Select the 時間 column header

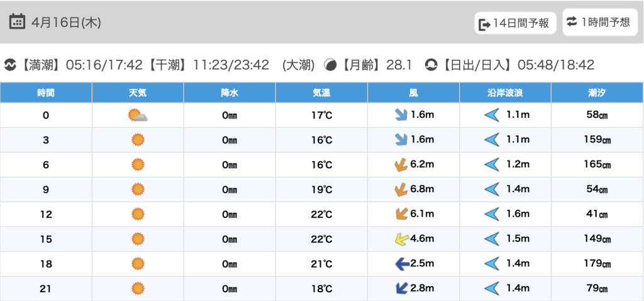coord(46,93)
